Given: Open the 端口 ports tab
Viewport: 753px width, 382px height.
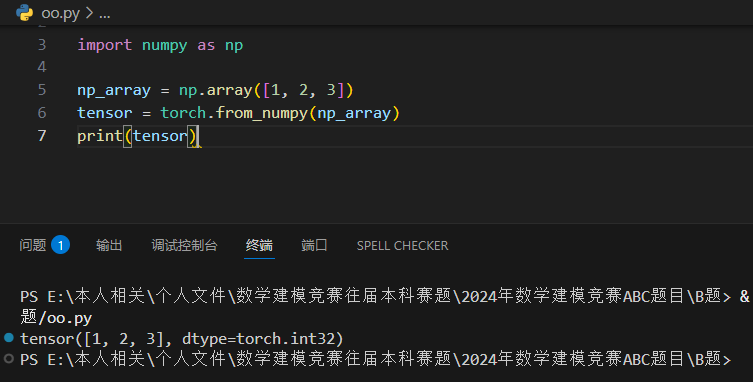Looking at the screenshot, I should coord(315,245).
